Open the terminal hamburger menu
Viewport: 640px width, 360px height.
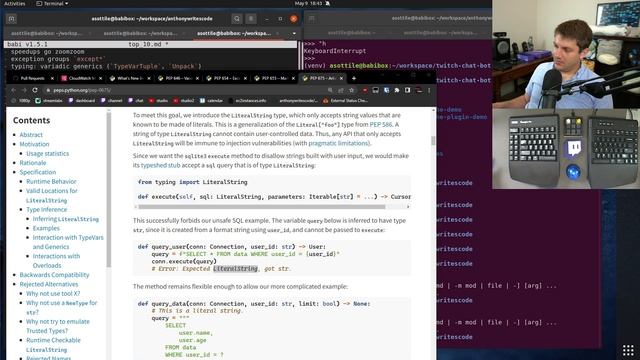[x=251, y=19]
